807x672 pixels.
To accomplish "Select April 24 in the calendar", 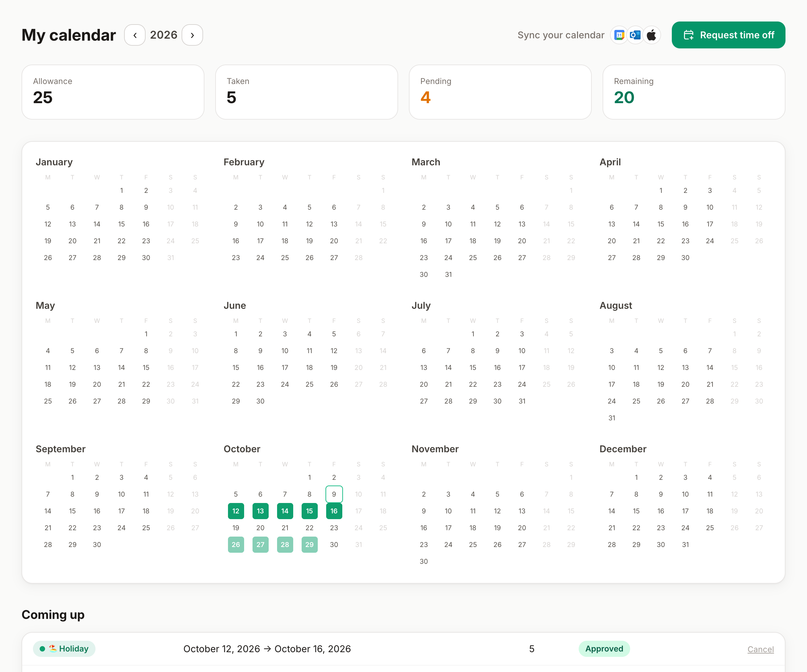I will [710, 241].
